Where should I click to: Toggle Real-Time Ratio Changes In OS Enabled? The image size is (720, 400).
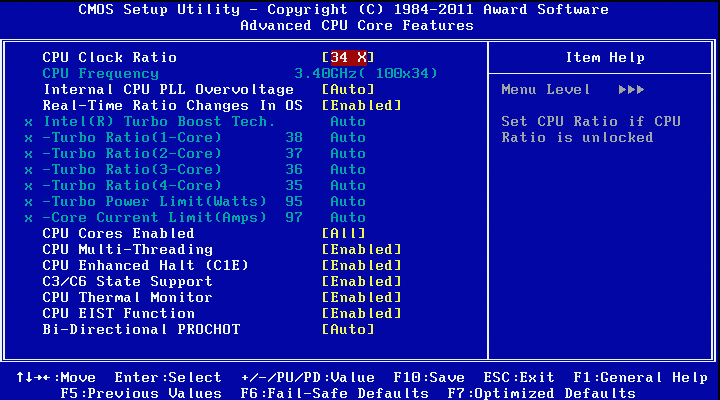361,105
